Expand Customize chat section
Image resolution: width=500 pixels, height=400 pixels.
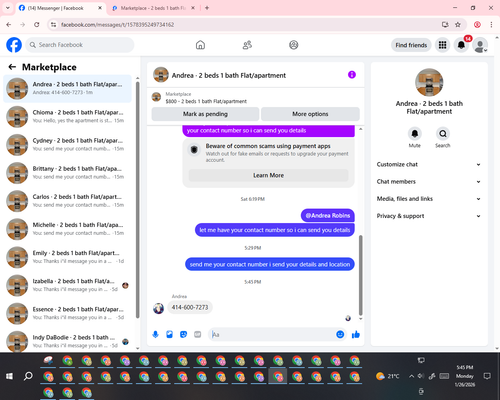429,164
